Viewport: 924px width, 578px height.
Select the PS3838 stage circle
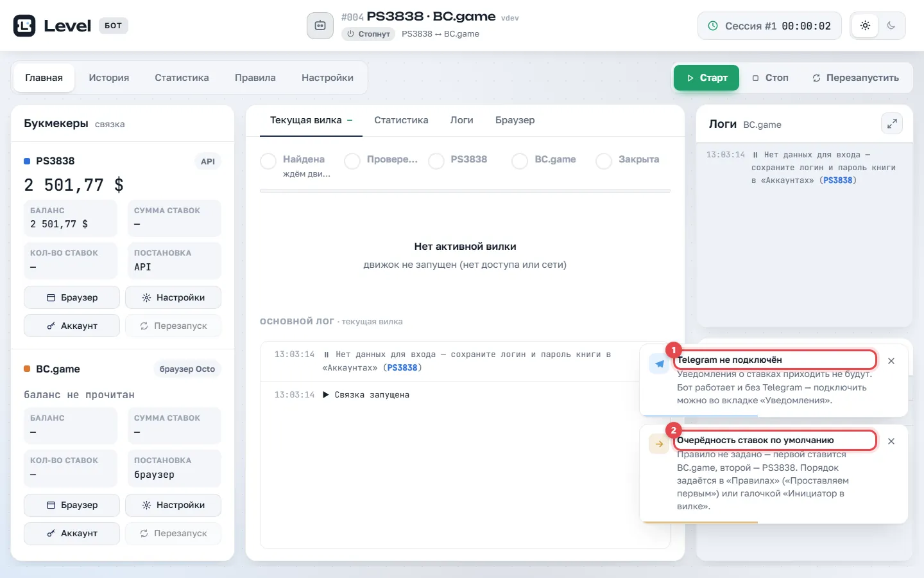coord(436,161)
